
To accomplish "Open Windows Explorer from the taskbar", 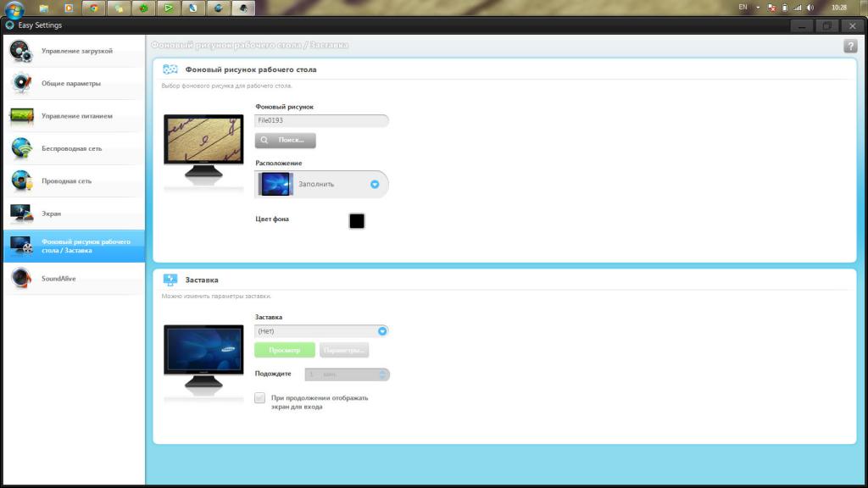I will tap(44, 8).
